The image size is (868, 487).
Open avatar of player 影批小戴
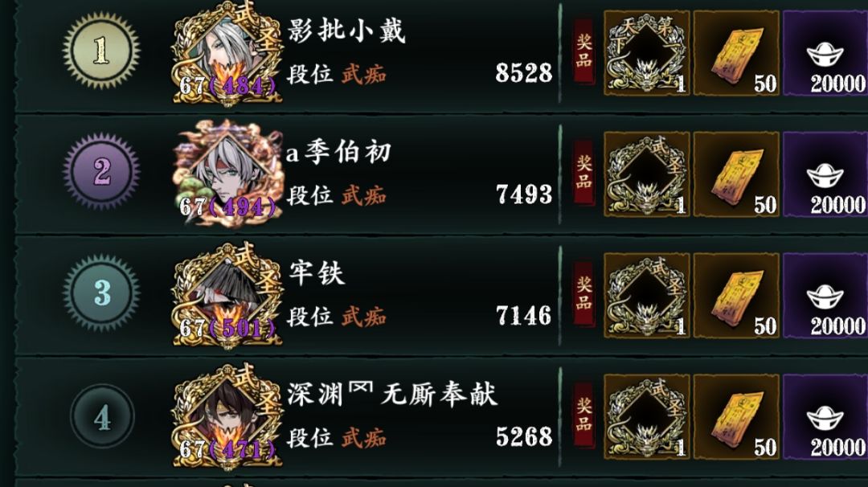[227, 54]
